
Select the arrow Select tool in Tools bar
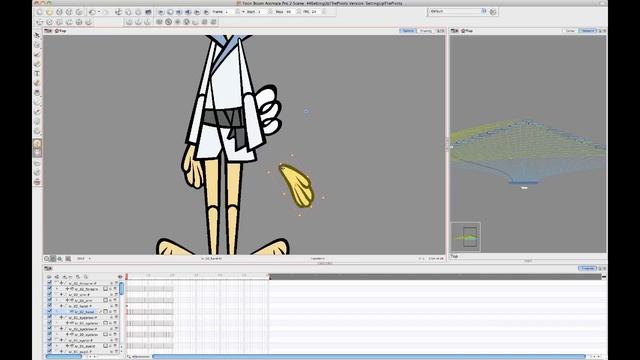click(37, 36)
